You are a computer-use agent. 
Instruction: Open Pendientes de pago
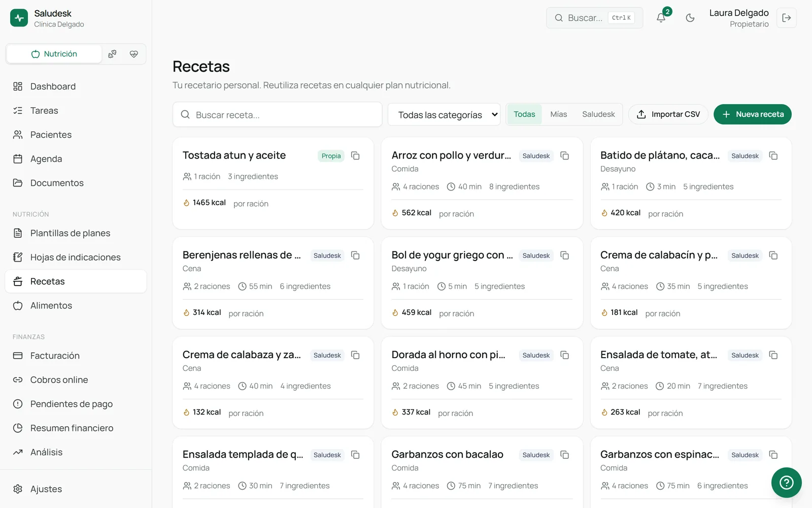[76, 404]
